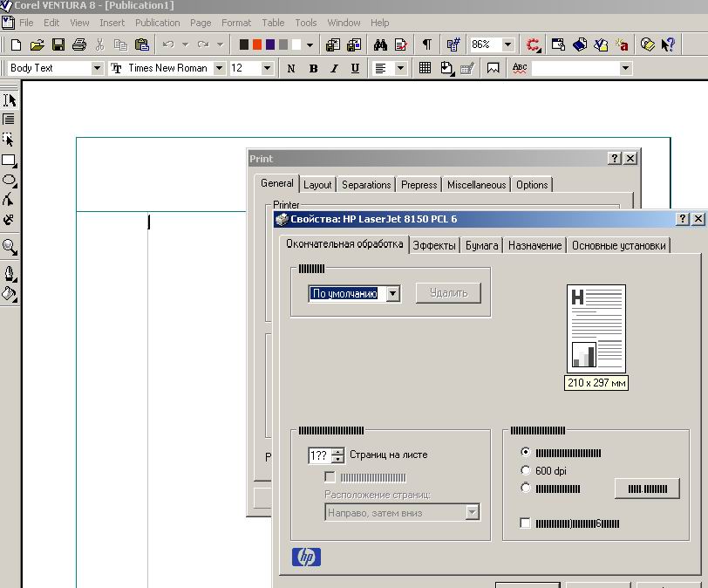Open the font size 12 dropdown
Viewport: 708px width, 588px height.
[267, 69]
